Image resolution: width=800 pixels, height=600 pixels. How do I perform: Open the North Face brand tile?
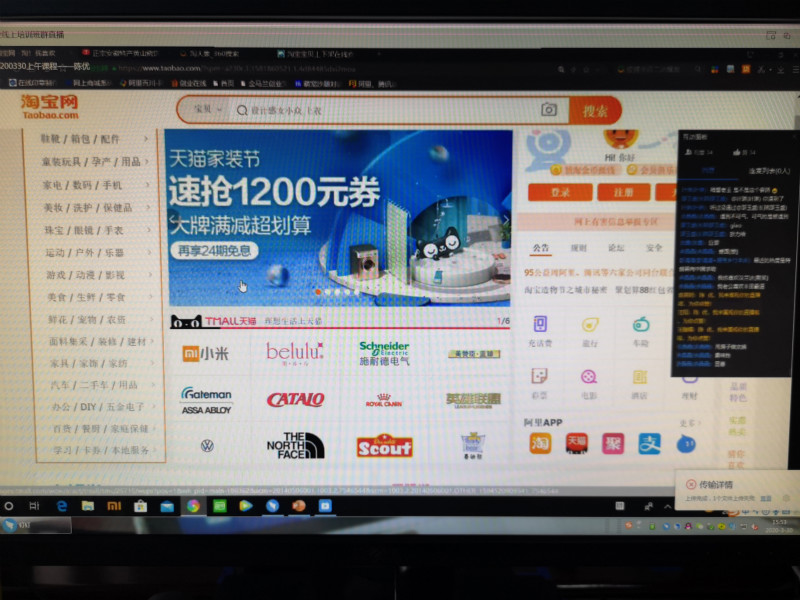click(x=295, y=444)
